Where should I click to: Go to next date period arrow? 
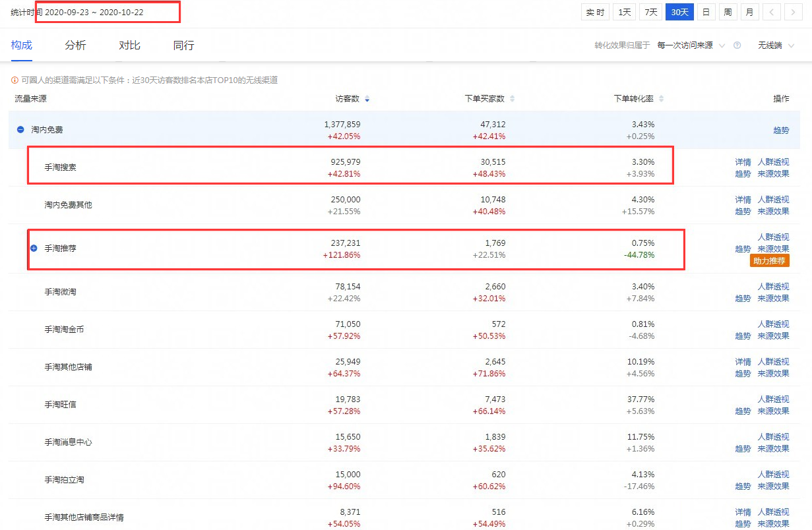click(x=792, y=12)
